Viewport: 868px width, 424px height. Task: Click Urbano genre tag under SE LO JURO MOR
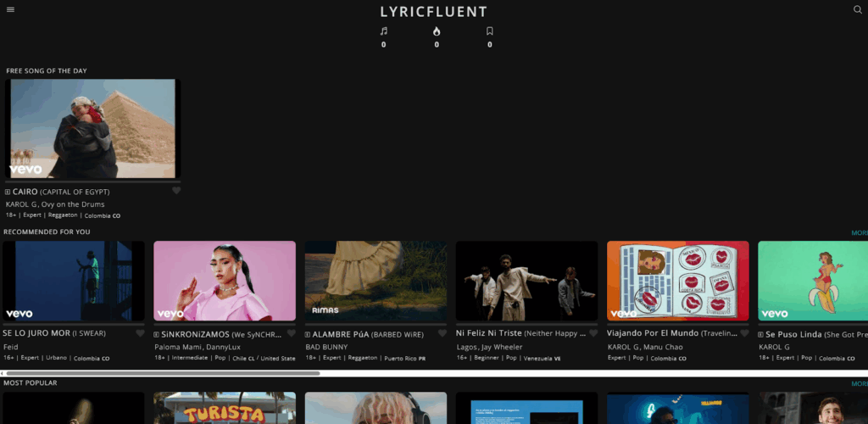coord(57,358)
